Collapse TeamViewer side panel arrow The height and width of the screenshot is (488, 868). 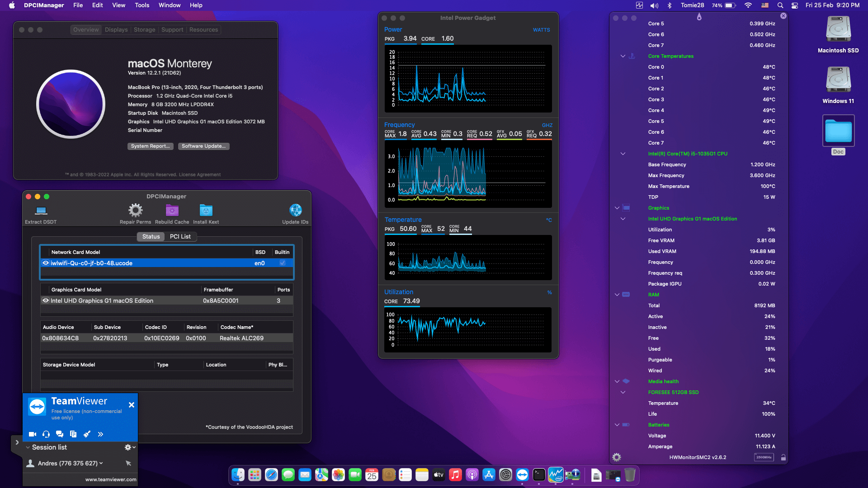pyautogui.click(x=17, y=443)
